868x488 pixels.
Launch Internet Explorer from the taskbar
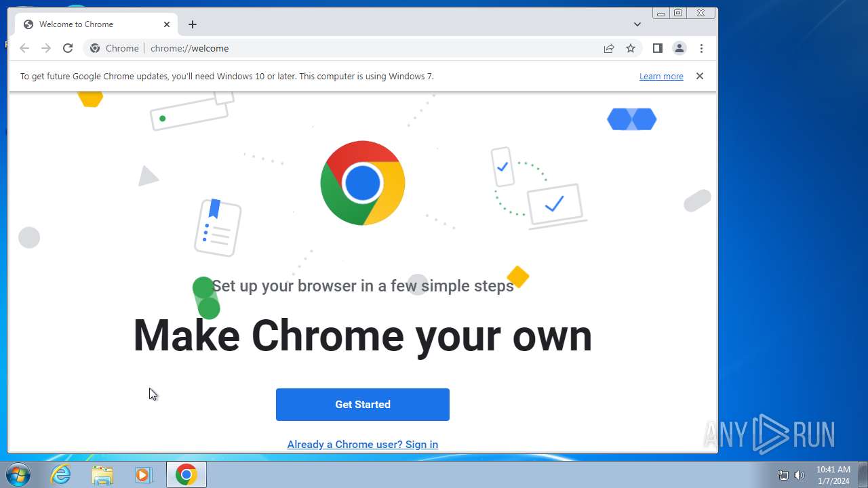pos(61,475)
